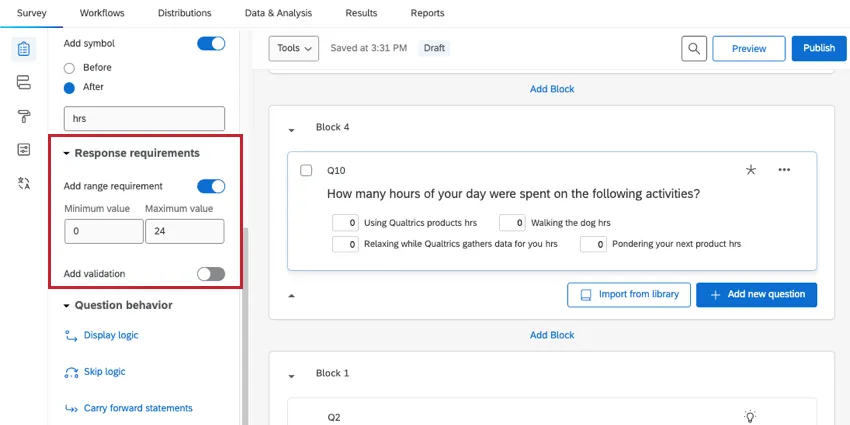
Task: Click the Maximum value input field
Action: 184,232
